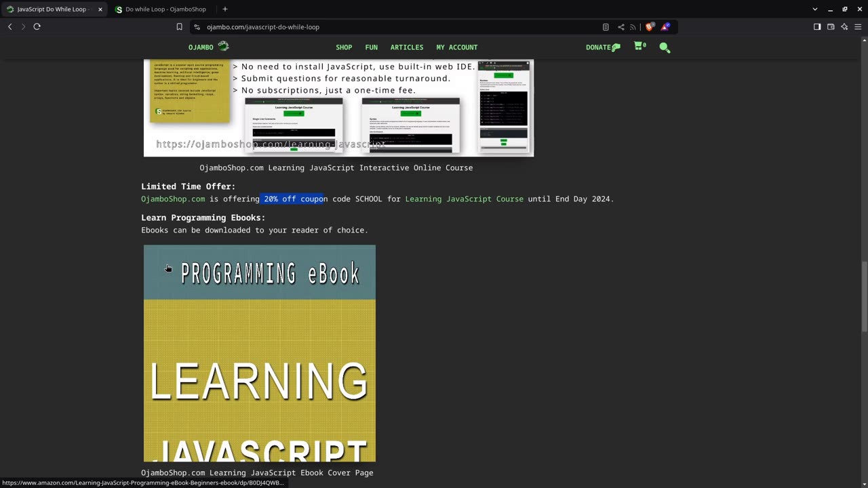The image size is (868, 488).
Task: Expand the tab search dropdown arrow
Action: [x=815, y=9]
